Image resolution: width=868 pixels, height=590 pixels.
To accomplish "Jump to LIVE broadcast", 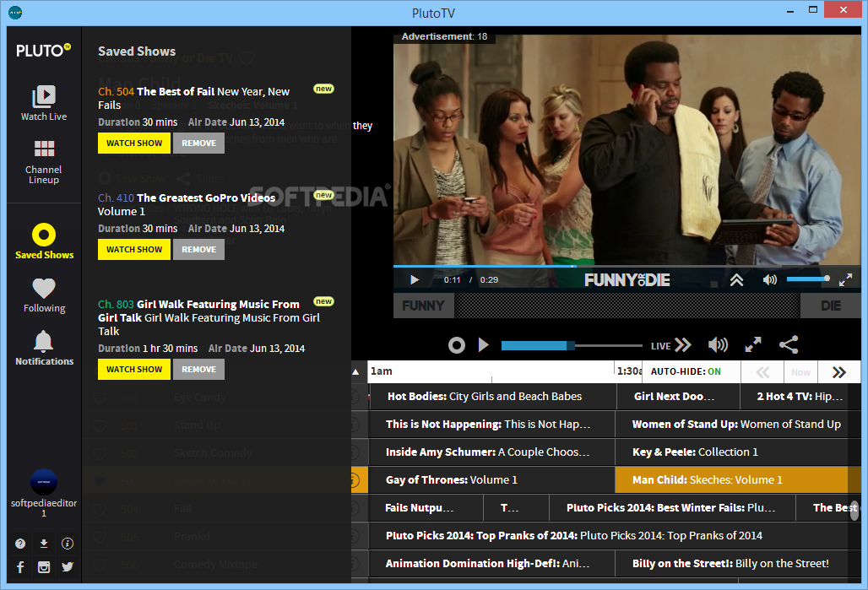I will (671, 345).
